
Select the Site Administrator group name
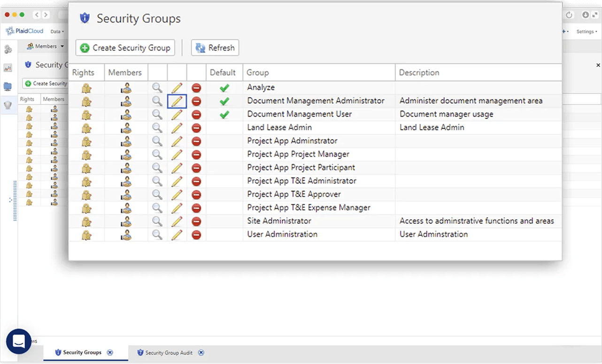click(279, 221)
